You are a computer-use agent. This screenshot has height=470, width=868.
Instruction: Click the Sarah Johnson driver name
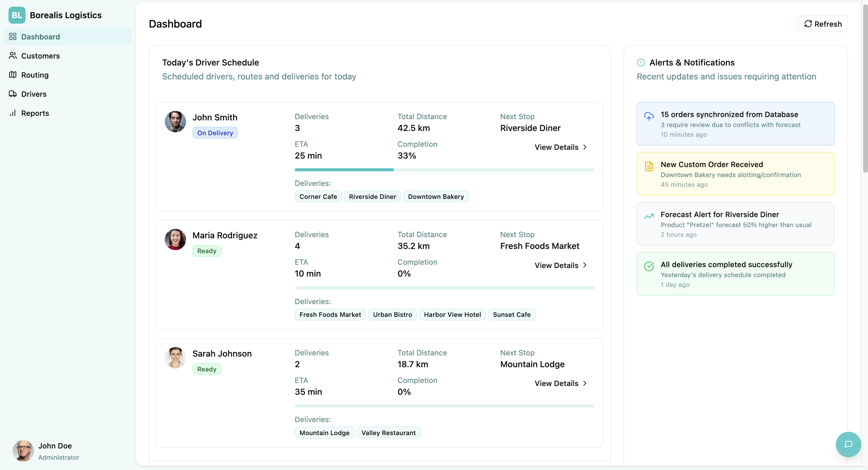pos(222,354)
